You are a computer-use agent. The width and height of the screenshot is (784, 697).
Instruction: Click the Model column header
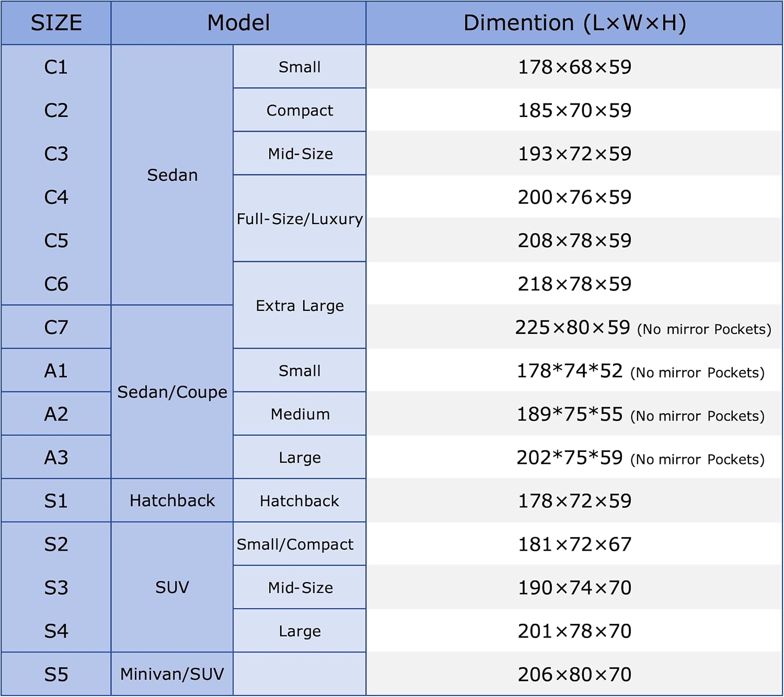pos(238,23)
